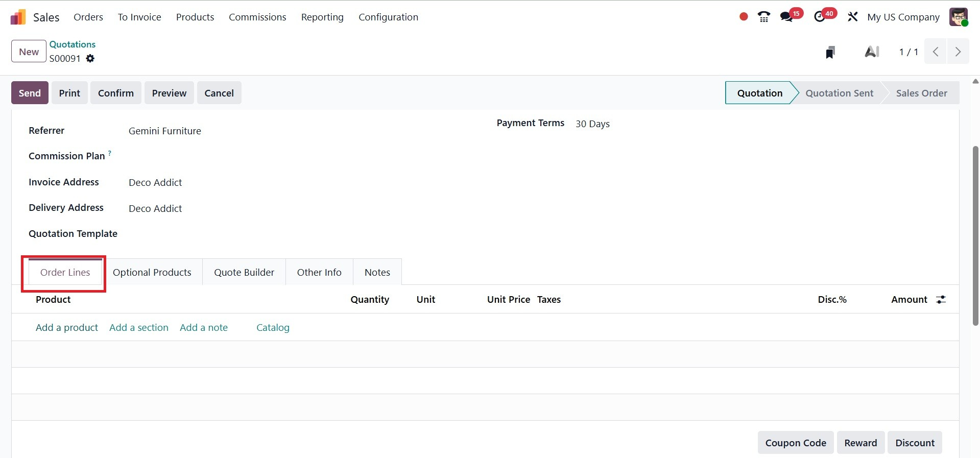
Task: Switch to the Order Lines tab
Action: point(65,272)
